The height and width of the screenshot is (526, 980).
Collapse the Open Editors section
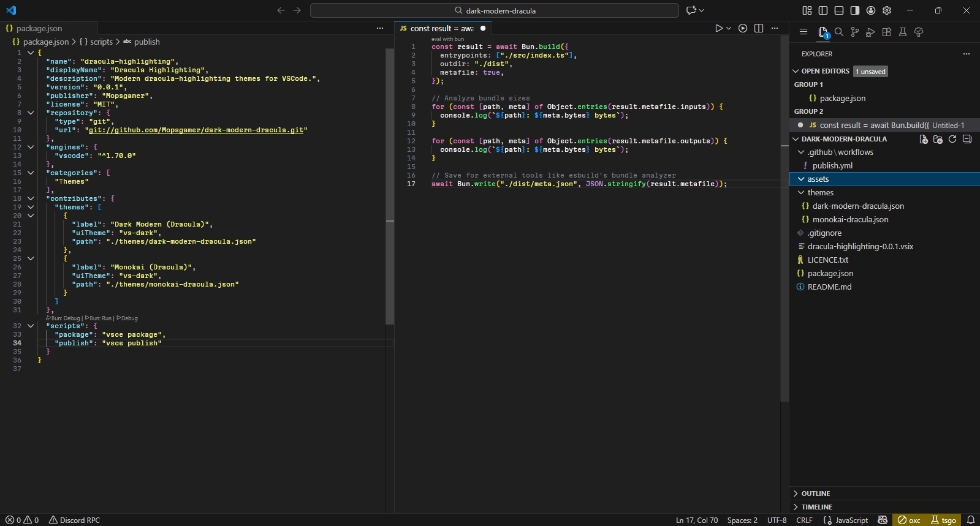point(796,71)
